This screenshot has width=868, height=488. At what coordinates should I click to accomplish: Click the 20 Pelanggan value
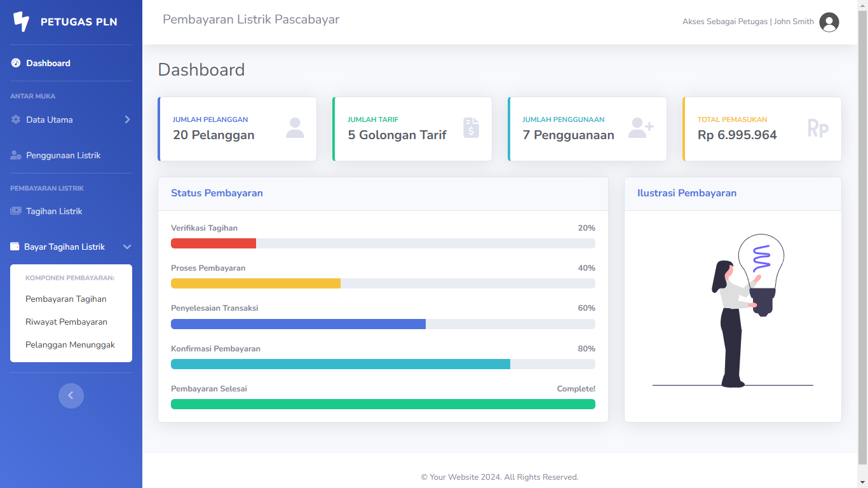tap(214, 135)
